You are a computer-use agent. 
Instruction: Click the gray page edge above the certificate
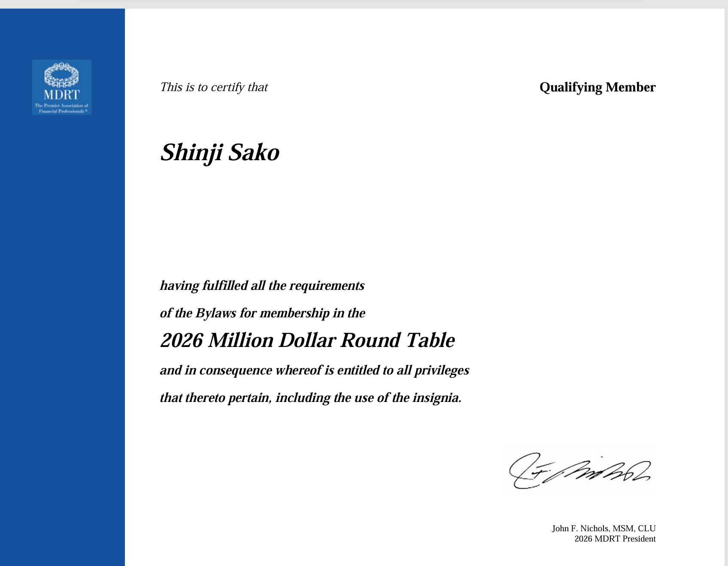(361, 4)
